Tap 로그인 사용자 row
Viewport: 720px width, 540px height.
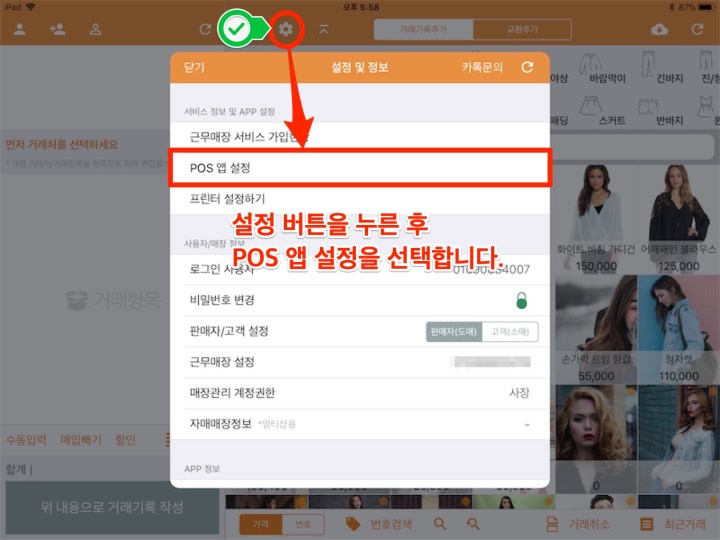point(360,270)
